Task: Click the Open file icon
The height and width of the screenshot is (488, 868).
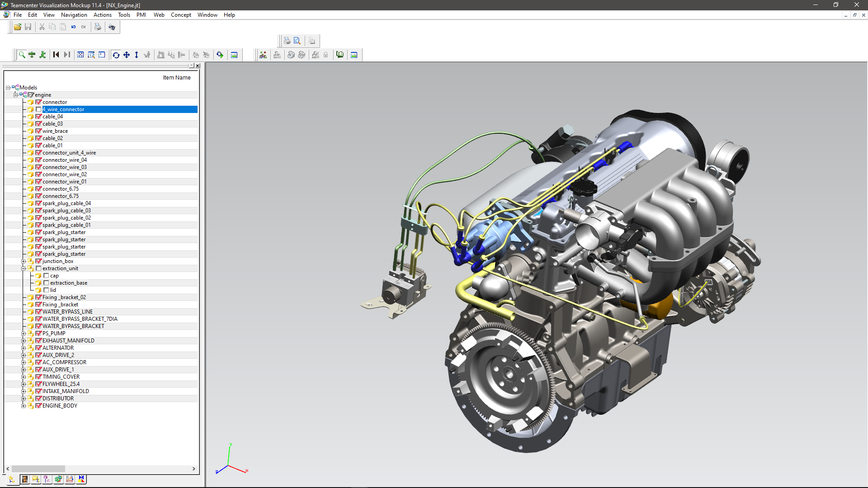Action: tap(17, 27)
